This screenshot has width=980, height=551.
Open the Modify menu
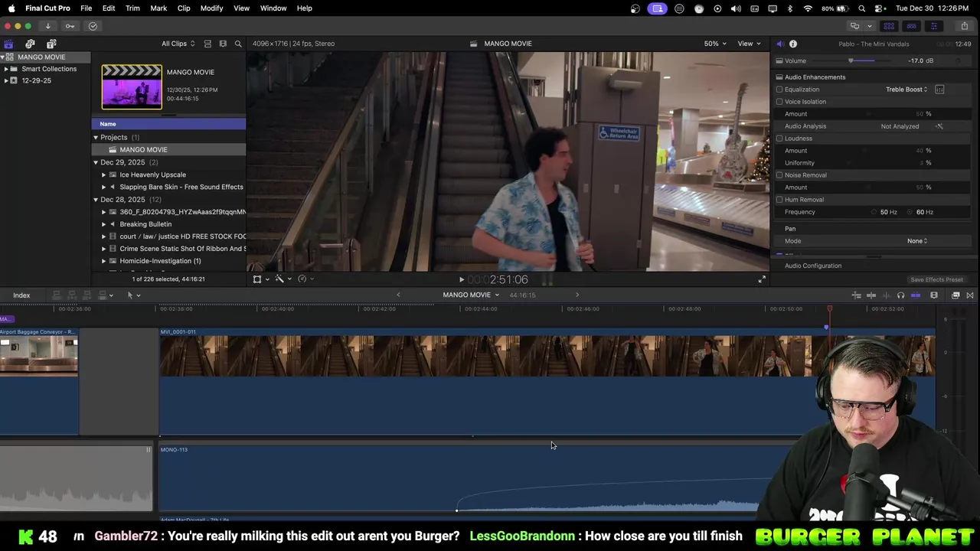[211, 8]
